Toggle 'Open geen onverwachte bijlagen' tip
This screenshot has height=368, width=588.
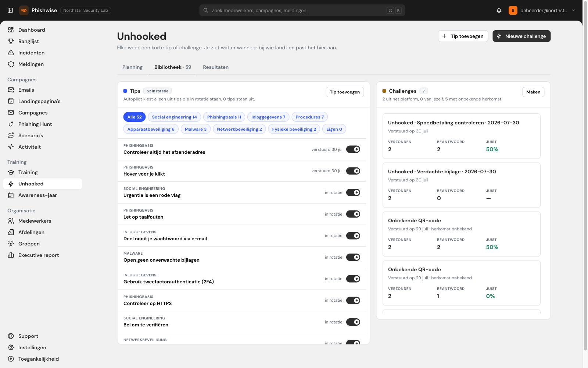(353, 257)
